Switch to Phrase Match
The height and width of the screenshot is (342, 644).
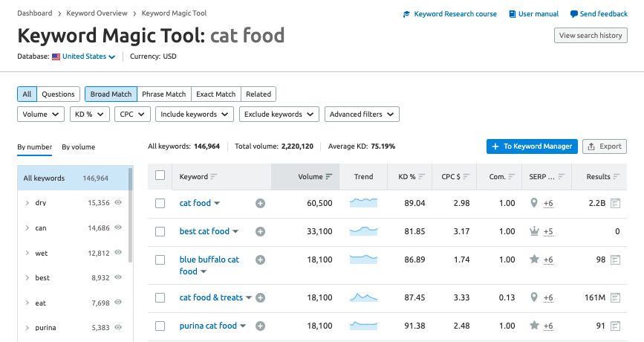(x=164, y=94)
